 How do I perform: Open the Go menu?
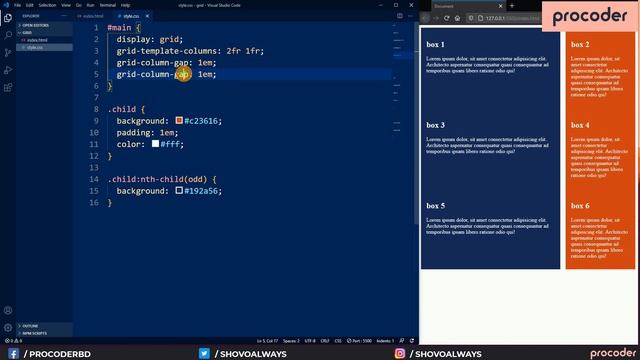[78, 5]
